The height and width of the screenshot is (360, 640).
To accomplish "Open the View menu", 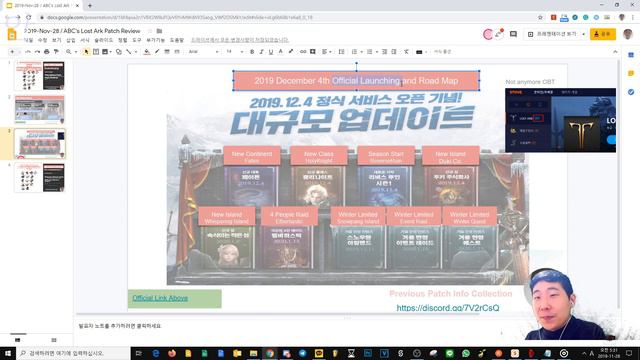I will point(56,40).
